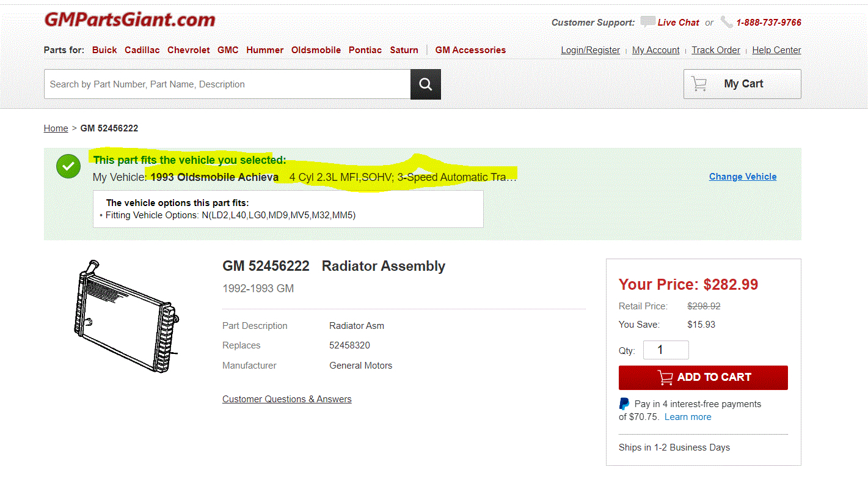Click the retail price $298.92

click(704, 306)
